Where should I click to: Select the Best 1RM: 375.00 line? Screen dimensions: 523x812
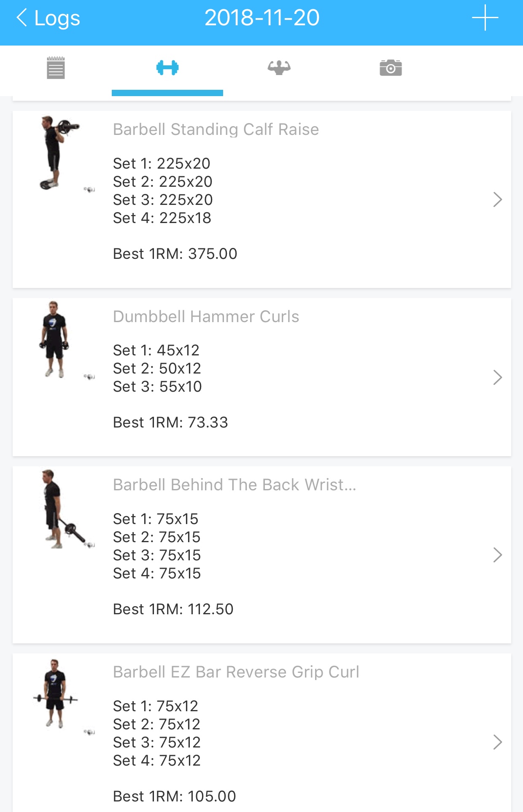(175, 254)
